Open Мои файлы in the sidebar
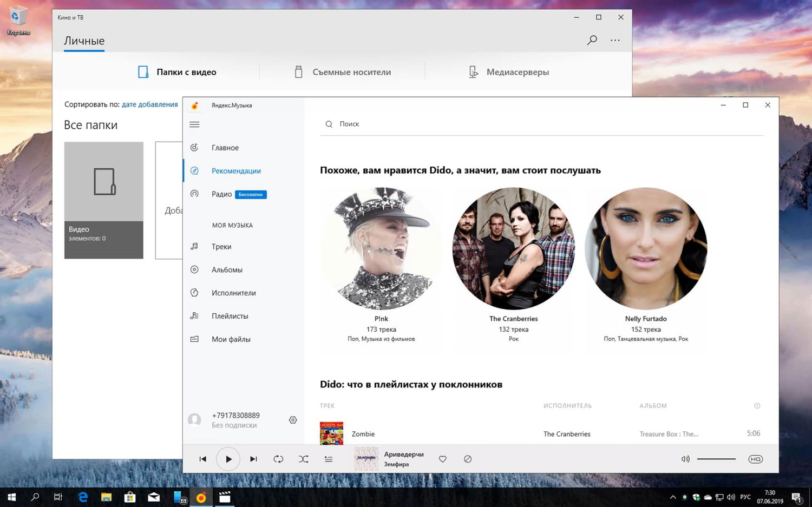This screenshot has height=507, width=812. click(x=231, y=339)
